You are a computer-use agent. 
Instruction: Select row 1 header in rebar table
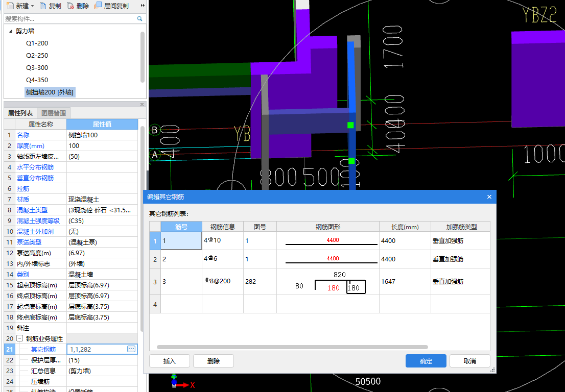click(155, 241)
